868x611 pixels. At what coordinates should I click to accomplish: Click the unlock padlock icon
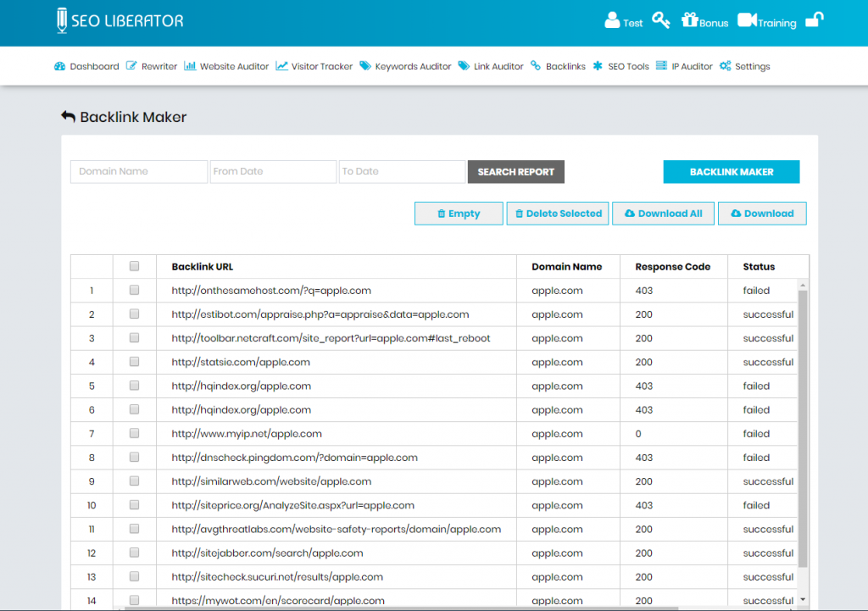tap(814, 19)
